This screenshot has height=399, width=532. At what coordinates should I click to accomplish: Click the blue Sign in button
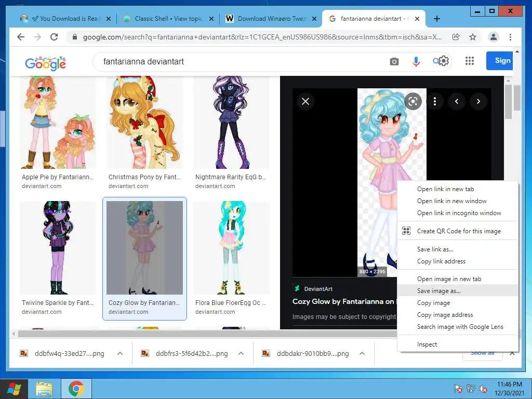[499, 61]
